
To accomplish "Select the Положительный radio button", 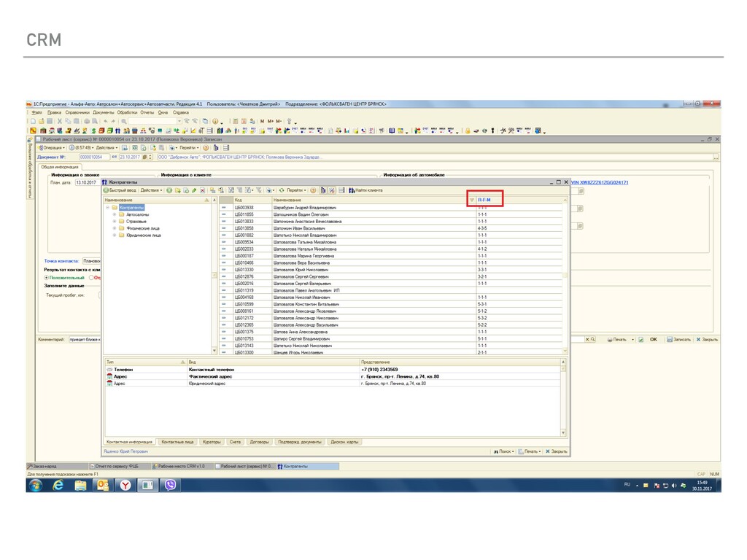I will (47, 277).
